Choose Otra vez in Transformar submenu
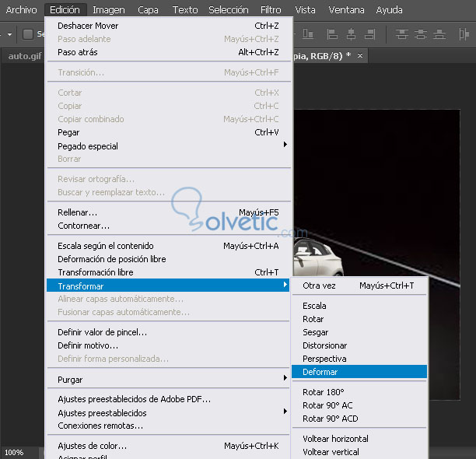 [x=359, y=286]
